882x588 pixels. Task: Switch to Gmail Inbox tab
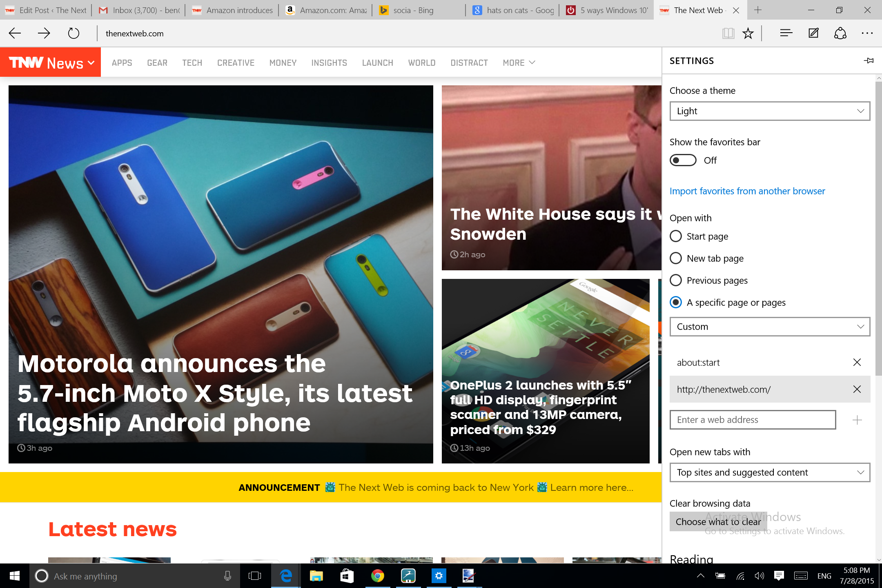coord(139,10)
